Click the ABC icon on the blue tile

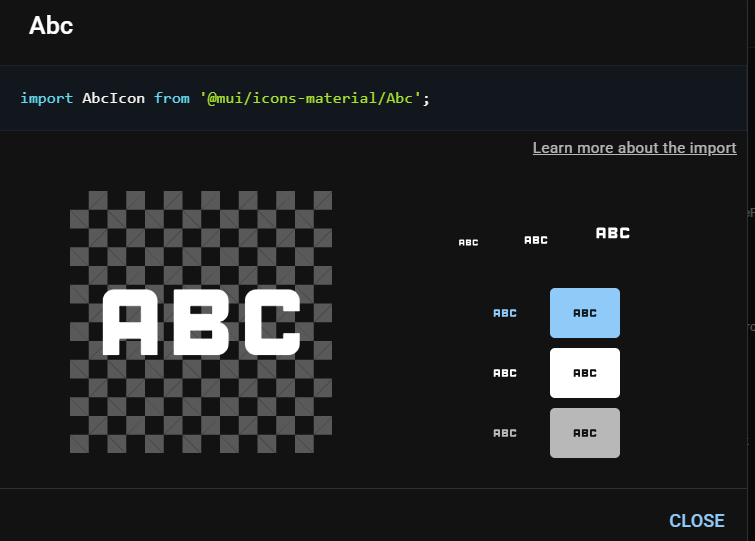tap(585, 313)
